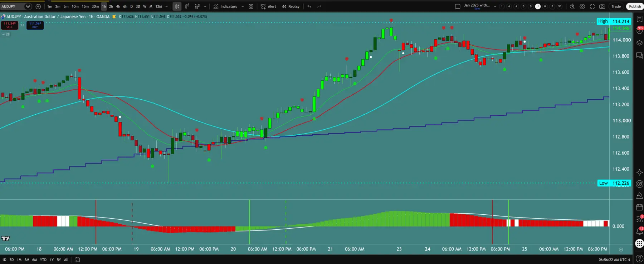Open the calendar icon in right sidebar
The width and height of the screenshot is (644, 264).
tap(639, 207)
